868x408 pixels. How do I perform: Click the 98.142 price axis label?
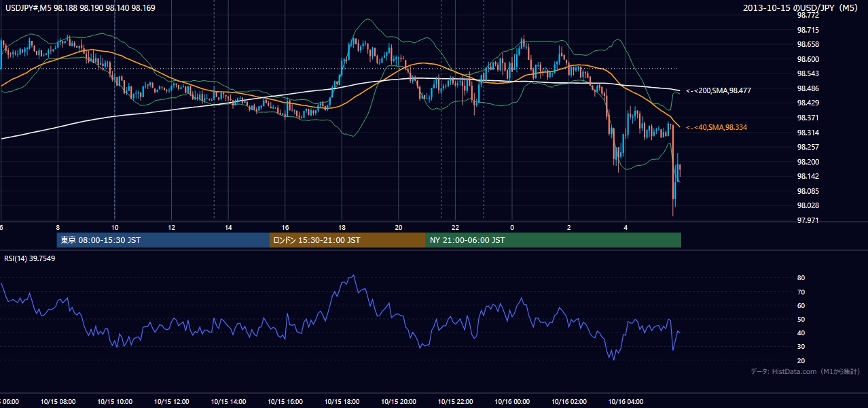[807, 176]
